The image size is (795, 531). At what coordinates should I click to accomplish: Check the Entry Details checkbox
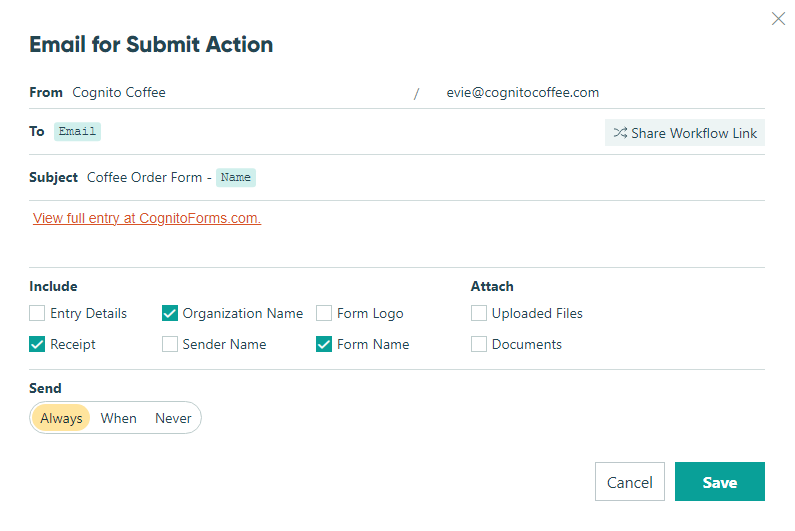[x=37, y=313]
